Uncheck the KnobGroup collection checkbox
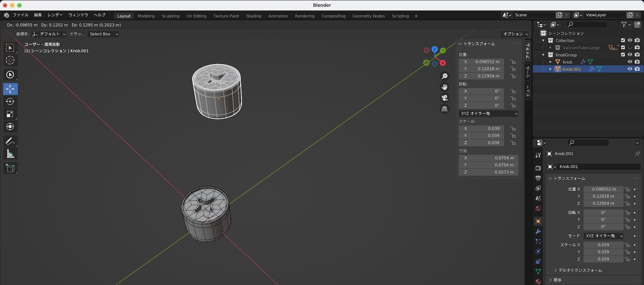 click(x=623, y=55)
